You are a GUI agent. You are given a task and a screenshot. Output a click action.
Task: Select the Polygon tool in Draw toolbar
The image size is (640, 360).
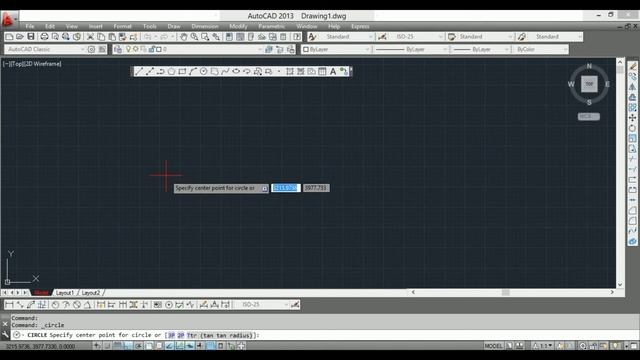[171, 71]
